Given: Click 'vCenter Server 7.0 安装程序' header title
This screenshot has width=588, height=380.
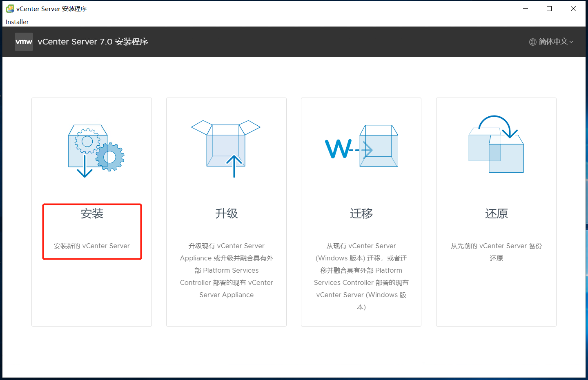Looking at the screenshot, I should pos(93,42).
